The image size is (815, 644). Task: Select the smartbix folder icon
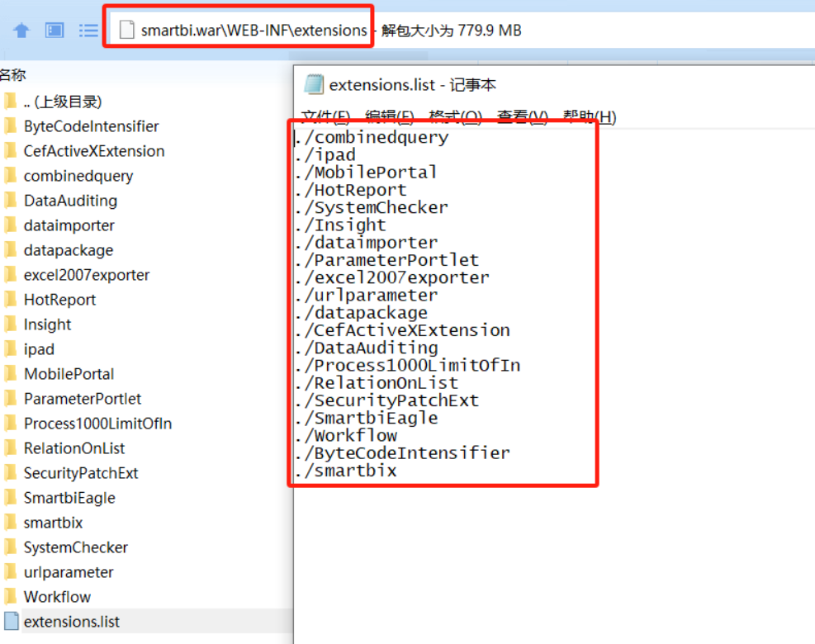[9, 523]
